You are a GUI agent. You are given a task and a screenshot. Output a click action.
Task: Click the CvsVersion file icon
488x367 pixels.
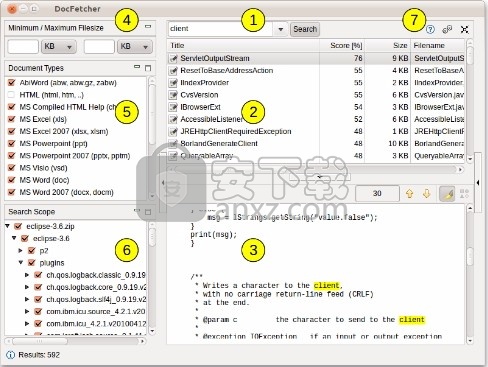click(173, 95)
